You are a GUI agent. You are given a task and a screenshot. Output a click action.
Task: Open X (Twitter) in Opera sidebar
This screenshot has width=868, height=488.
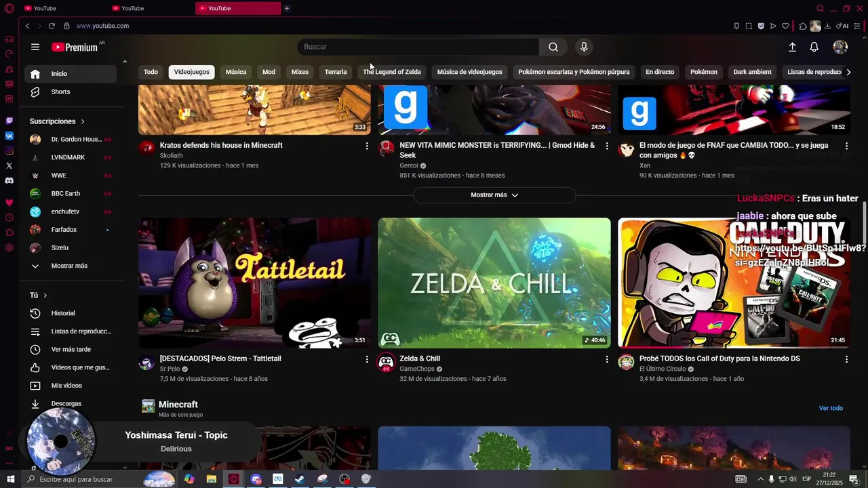(x=9, y=165)
